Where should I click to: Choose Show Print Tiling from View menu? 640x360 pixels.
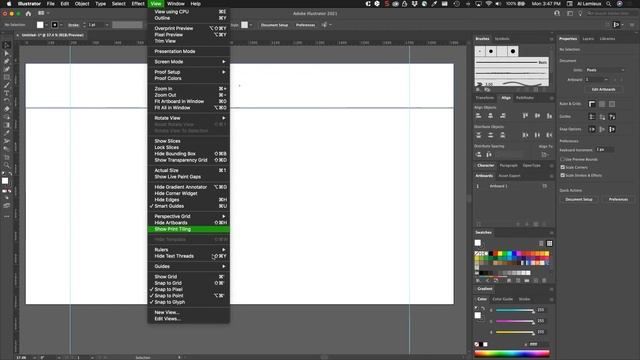[189, 229]
